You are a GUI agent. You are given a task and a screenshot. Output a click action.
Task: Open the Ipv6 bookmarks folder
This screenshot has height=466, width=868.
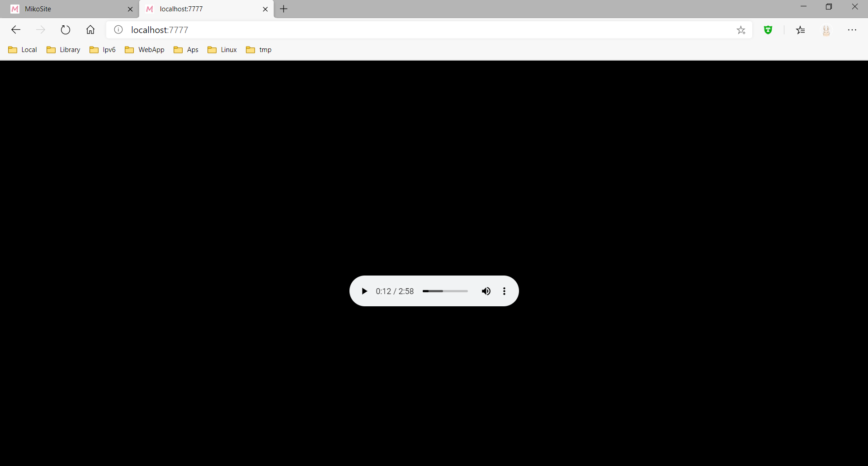[x=103, y=50]
